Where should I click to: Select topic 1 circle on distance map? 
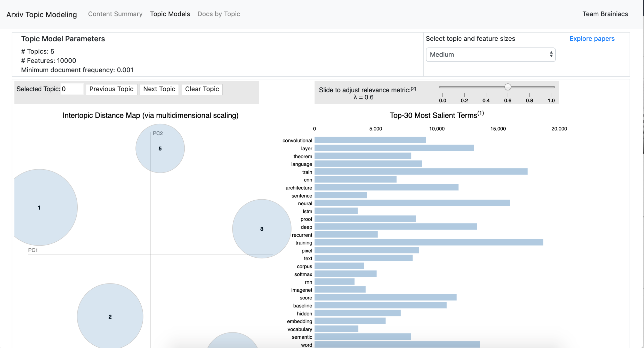[39, 207]
